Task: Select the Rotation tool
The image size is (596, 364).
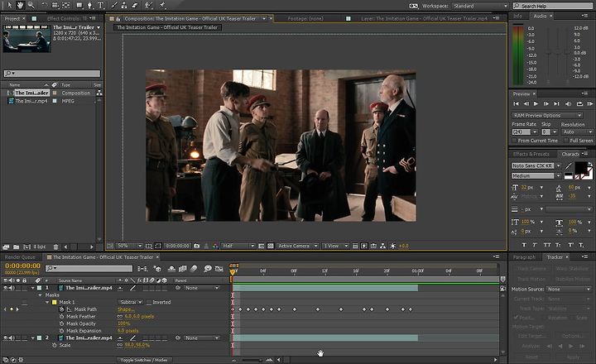Action: click(45, 5)
